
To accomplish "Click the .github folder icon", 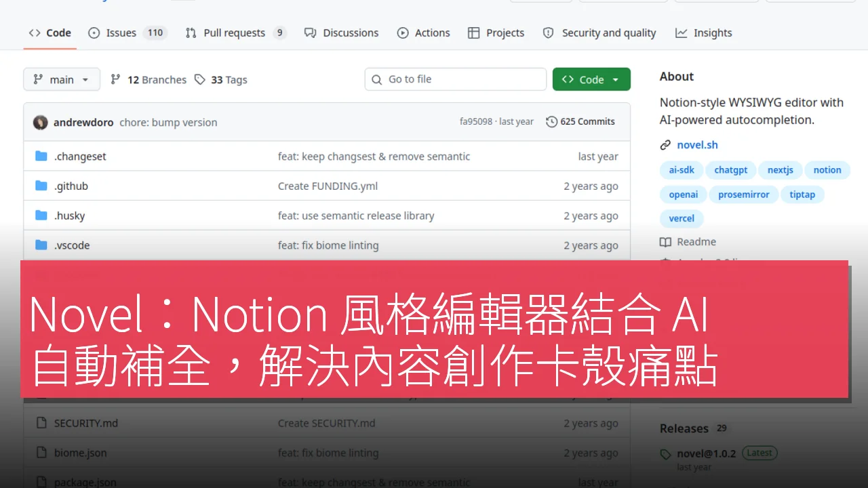I will (x=41, y=186).
